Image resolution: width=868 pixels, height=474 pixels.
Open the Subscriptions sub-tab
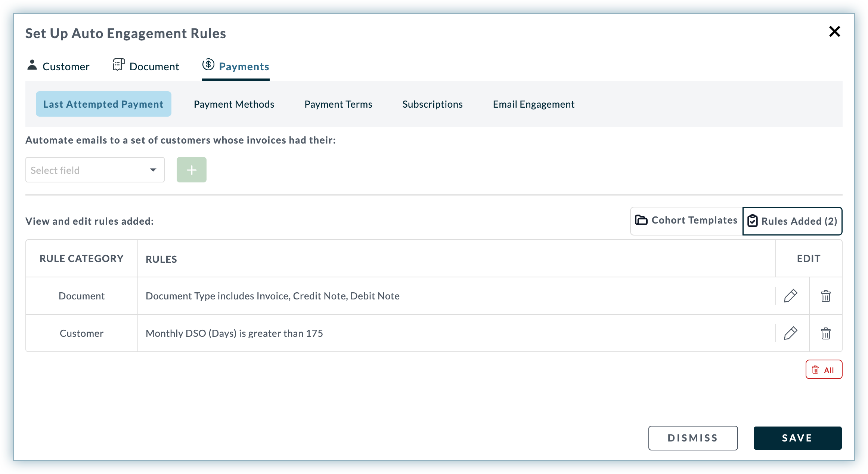tap(433, 104)
